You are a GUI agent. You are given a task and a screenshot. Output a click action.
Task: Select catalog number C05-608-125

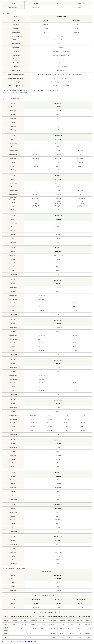pos(58,400)
